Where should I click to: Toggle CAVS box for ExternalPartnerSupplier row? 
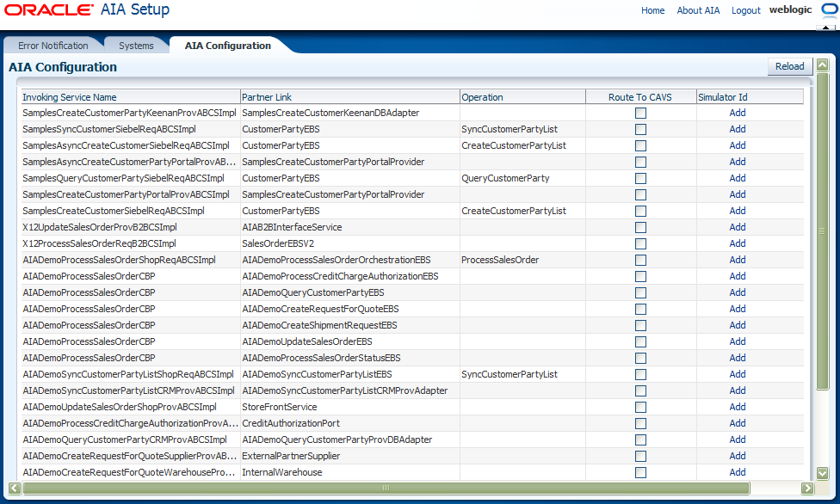[640, 457]
